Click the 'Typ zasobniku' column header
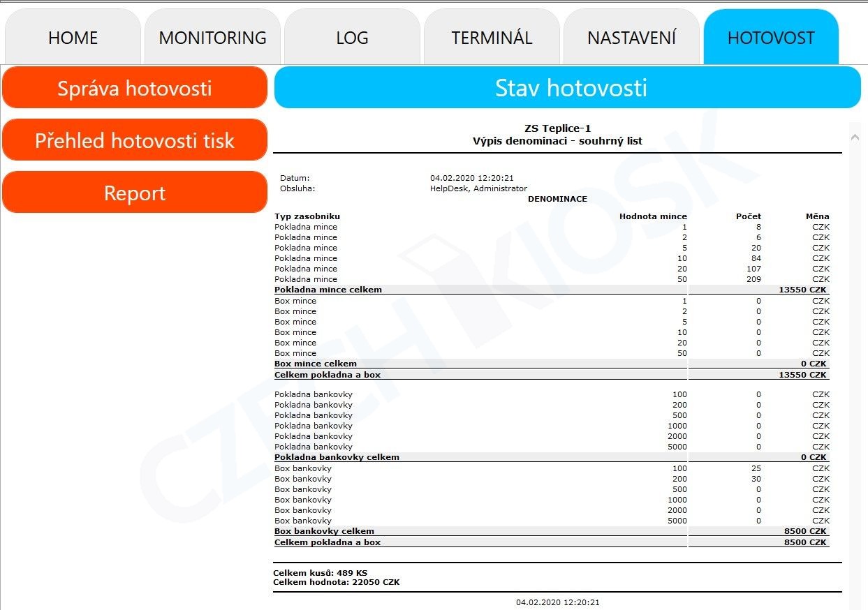 [307, 216]
